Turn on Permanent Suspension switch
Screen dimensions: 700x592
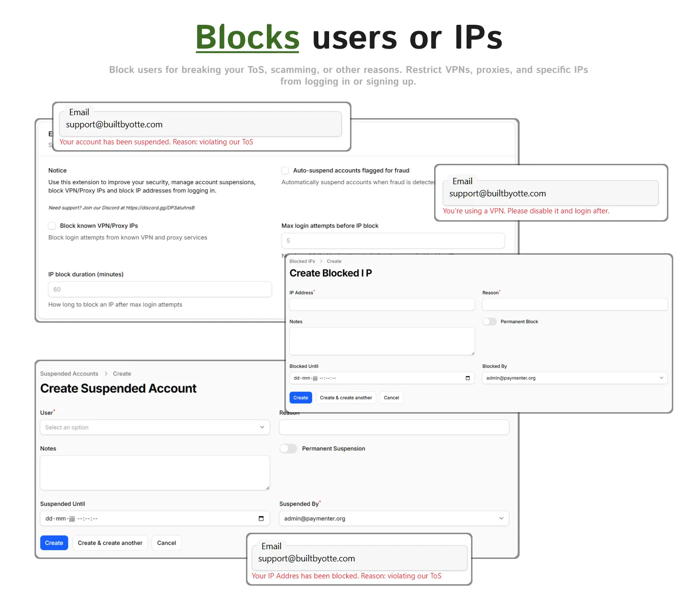pos(288,449)
